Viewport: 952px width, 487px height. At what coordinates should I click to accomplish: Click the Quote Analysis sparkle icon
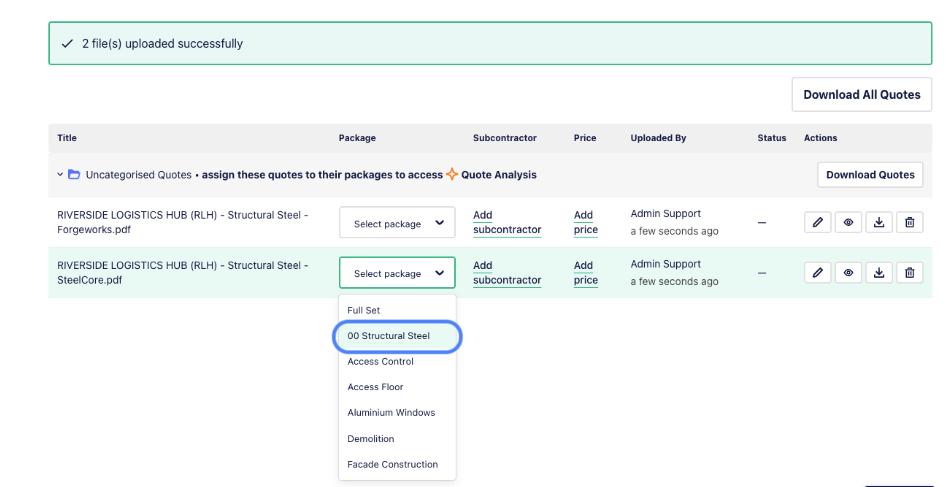pos(452,174)
